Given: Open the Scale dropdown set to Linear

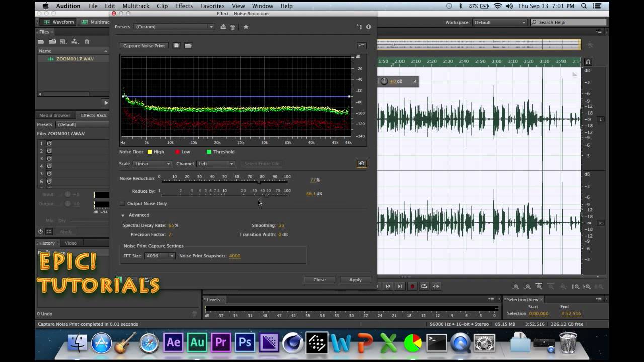Looking at the screenshot, I should (x=152, y=164).
